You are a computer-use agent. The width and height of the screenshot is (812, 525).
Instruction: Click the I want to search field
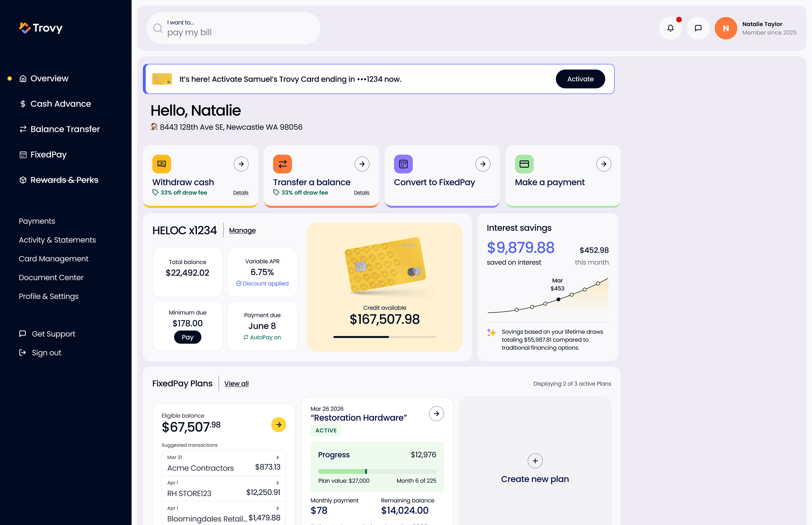tap(233, 28)
